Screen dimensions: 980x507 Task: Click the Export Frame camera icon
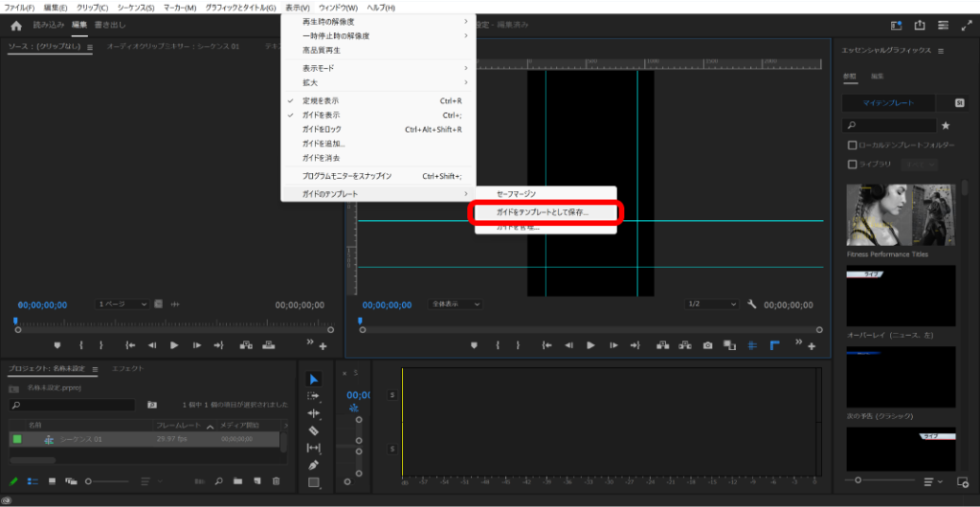tap(707, 345)
